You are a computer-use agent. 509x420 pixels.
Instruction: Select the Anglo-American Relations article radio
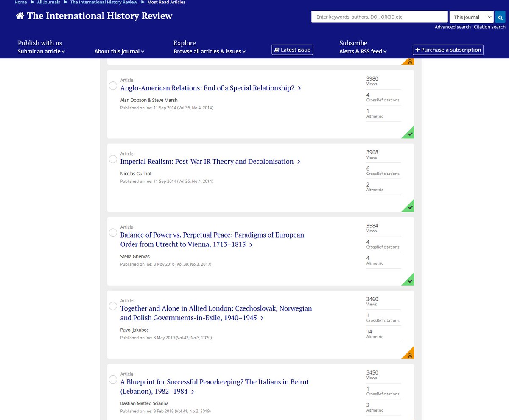[113, 86]
